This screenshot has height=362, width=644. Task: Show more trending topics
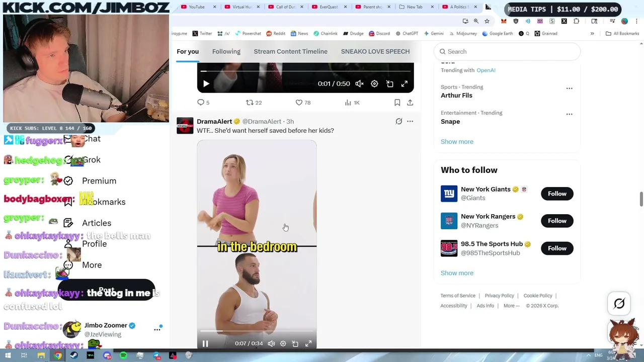click(457, 142)
